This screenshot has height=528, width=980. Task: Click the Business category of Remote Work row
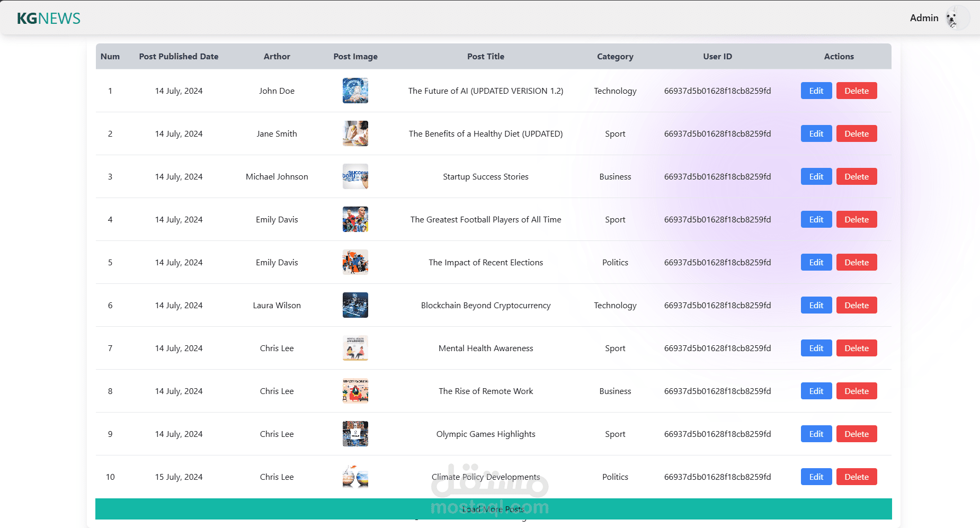(615, 391)
